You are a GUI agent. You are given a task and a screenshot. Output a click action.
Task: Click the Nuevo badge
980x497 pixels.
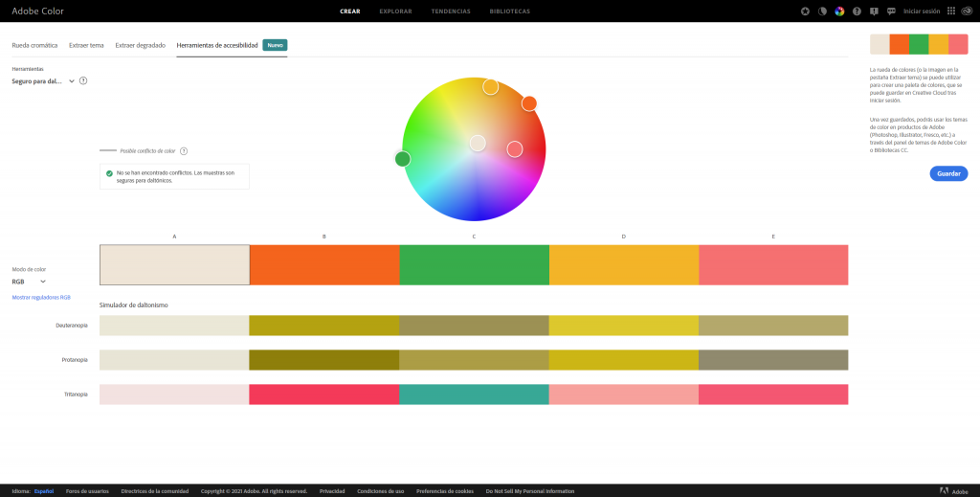275,45
